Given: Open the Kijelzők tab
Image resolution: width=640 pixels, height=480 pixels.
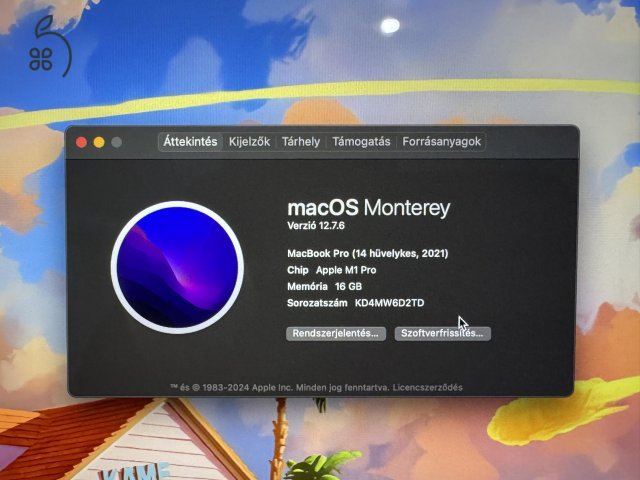Looking at the screenshot, I should [249, 142].
